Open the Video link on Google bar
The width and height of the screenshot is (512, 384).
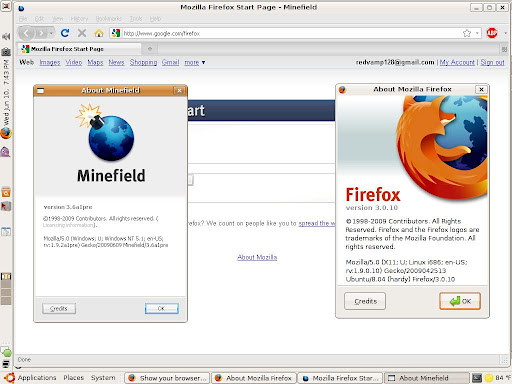pos(74,62)
